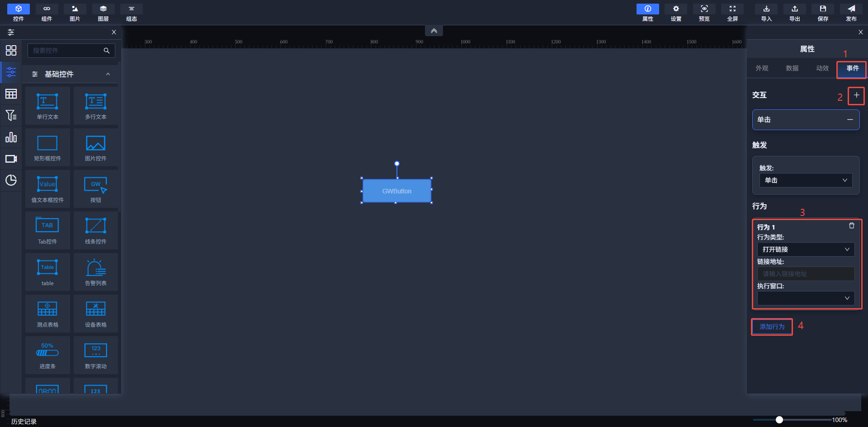This screenshot has height=427, width=868.
Task: Click the 添加行为 button
Action: (x=772, y=327)
